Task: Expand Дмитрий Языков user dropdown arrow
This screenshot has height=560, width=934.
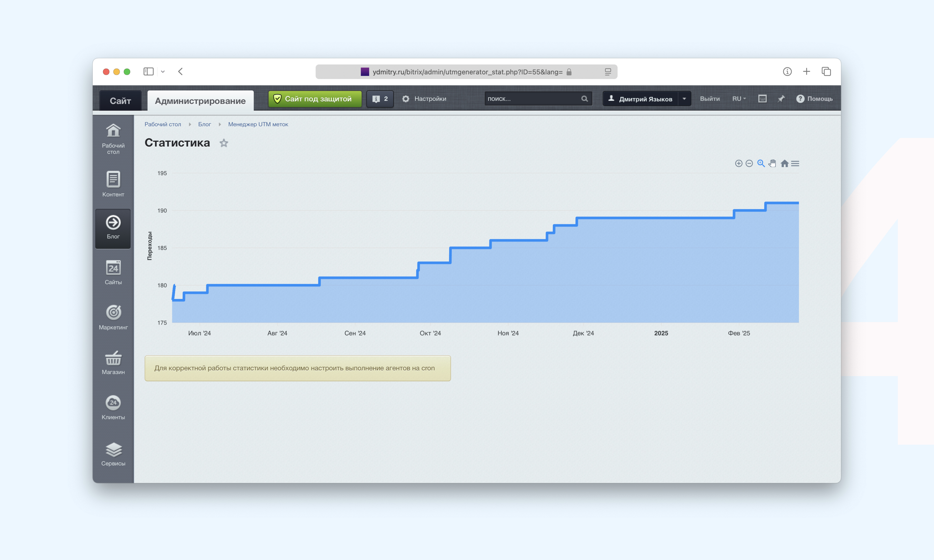Action: pos(684,99)
